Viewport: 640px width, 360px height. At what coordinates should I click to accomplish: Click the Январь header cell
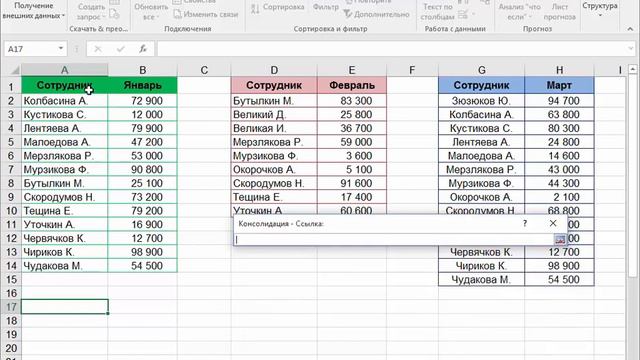(x=142, y=85)
